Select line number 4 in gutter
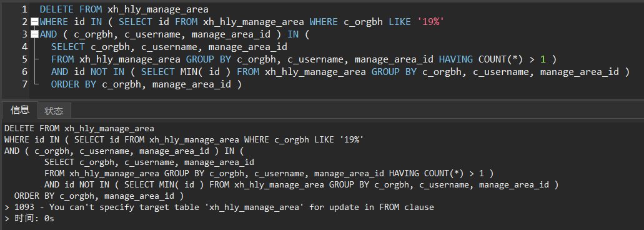Image resolution: width=644 pixels, height=230 pixels. coord(24,47)
